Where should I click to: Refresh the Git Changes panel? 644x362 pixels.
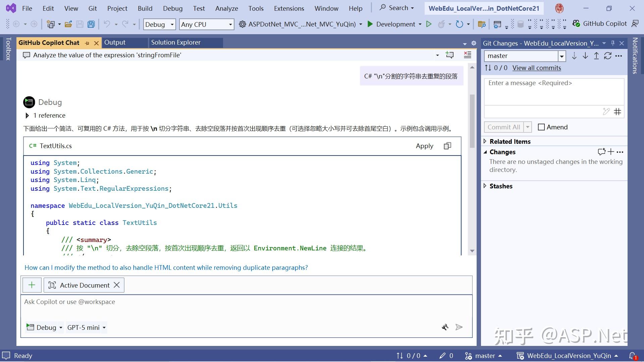point(608,56)
